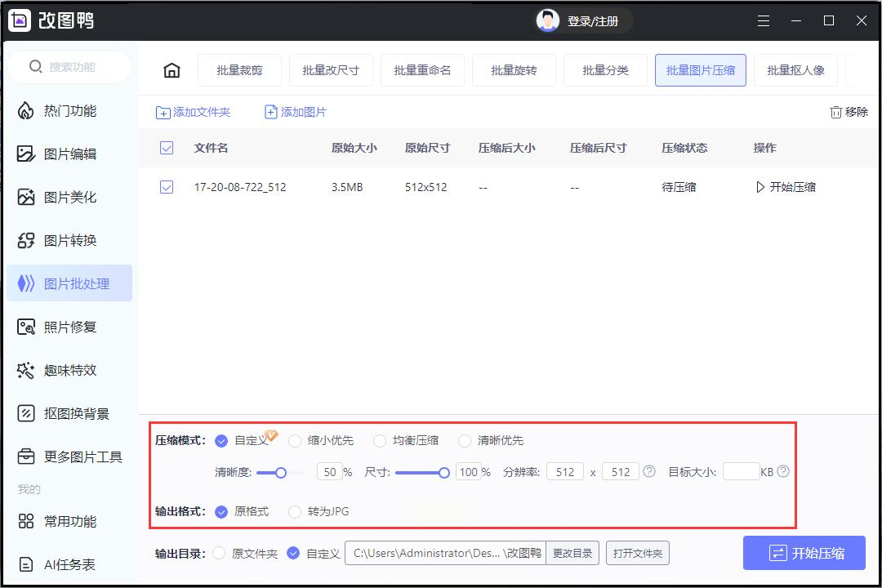Switch to the 批量重命名 tab
This screenshot has width=882, height=588.
coord(421,70)
